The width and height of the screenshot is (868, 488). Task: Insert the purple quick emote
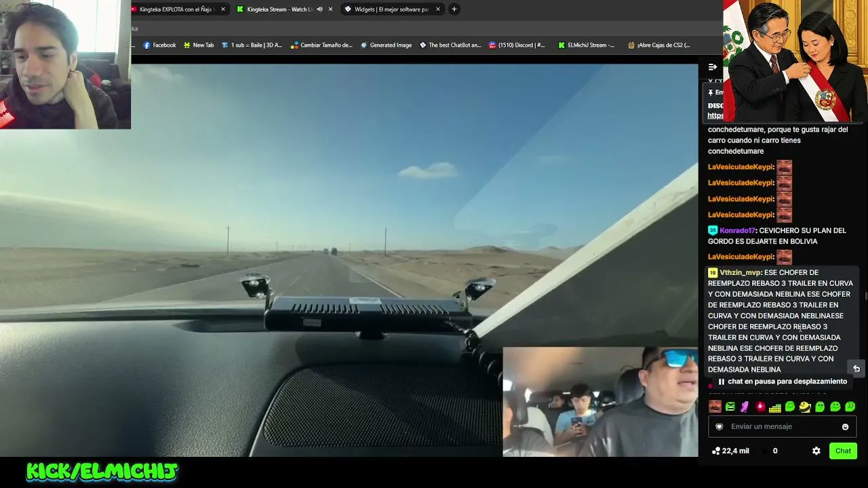click(745, 407)
